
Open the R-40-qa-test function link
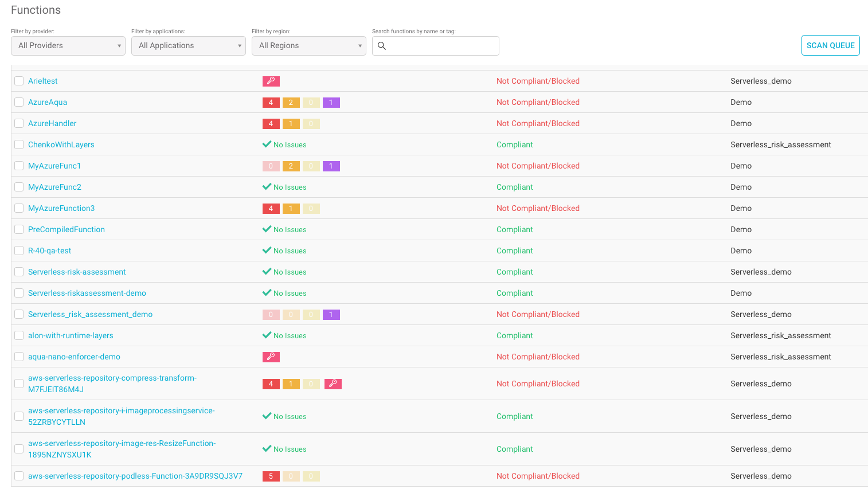[50, 251]
